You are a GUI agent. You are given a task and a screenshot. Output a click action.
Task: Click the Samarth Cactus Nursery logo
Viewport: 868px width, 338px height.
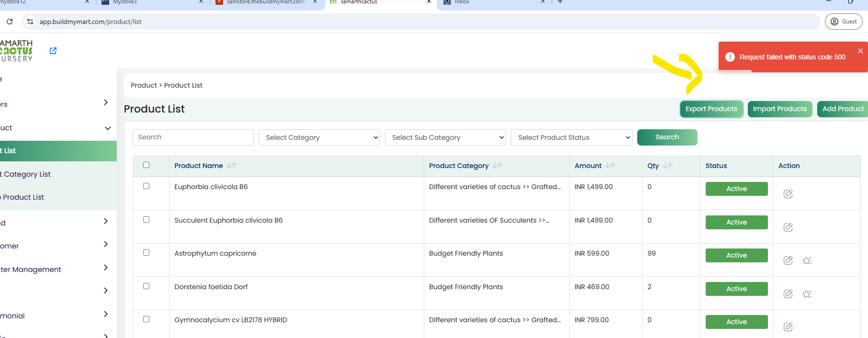tap(16, 51)
